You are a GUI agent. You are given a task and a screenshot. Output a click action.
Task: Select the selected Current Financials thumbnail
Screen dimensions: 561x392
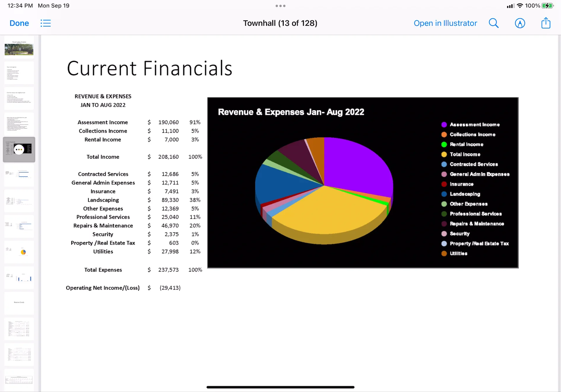(19, 150)
